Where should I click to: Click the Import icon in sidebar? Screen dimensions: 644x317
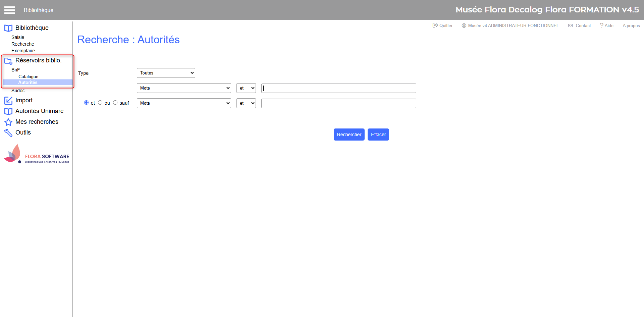(8, 101)
